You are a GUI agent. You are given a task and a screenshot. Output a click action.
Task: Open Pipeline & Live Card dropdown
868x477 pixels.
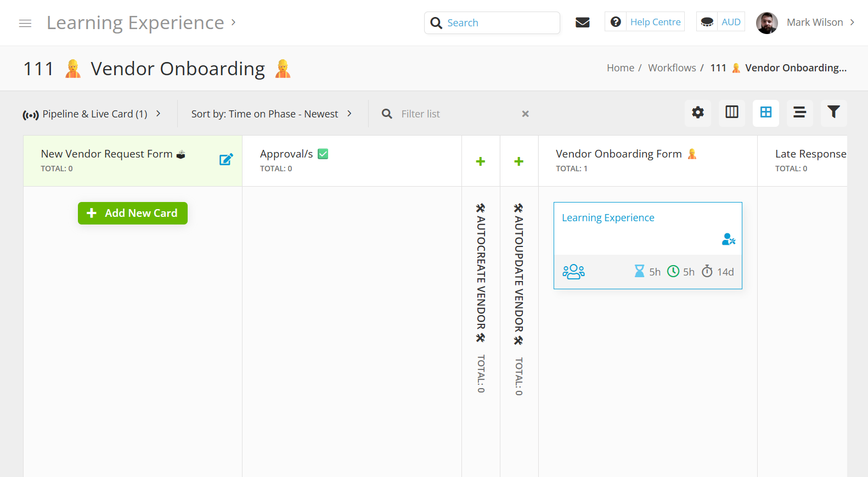(92, 114)
